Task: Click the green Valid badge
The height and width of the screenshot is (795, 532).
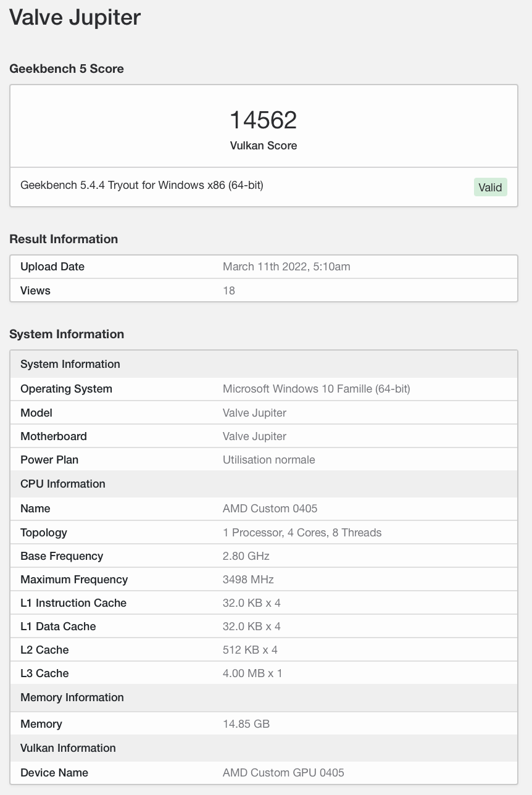Action: point(490,187)
